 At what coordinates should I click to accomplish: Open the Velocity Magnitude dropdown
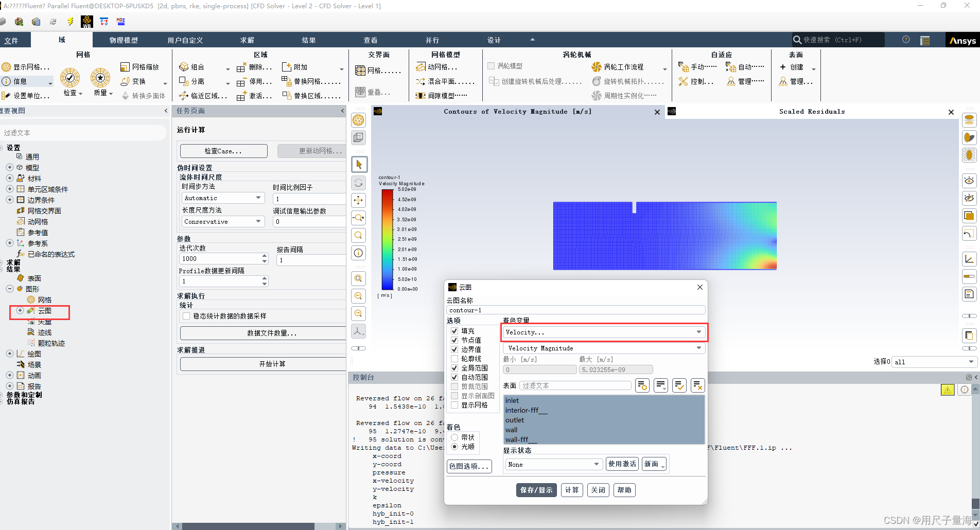click(604, 348)
